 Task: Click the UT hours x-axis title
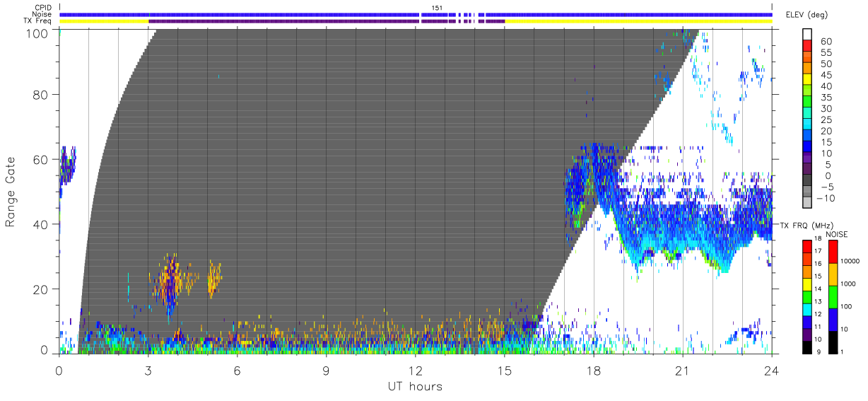(x=415, y=386)
